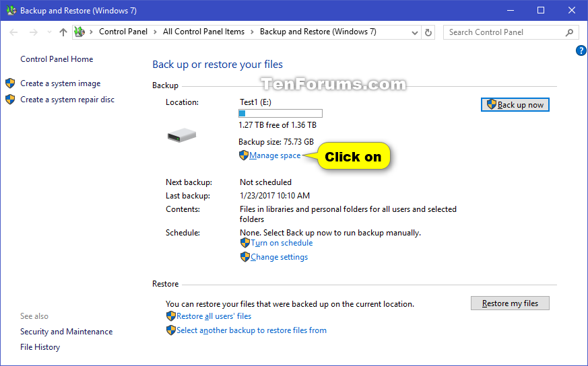Open Create a system repair disc
Viewport: 588px width, 366px height.
(x=67, y=100)
